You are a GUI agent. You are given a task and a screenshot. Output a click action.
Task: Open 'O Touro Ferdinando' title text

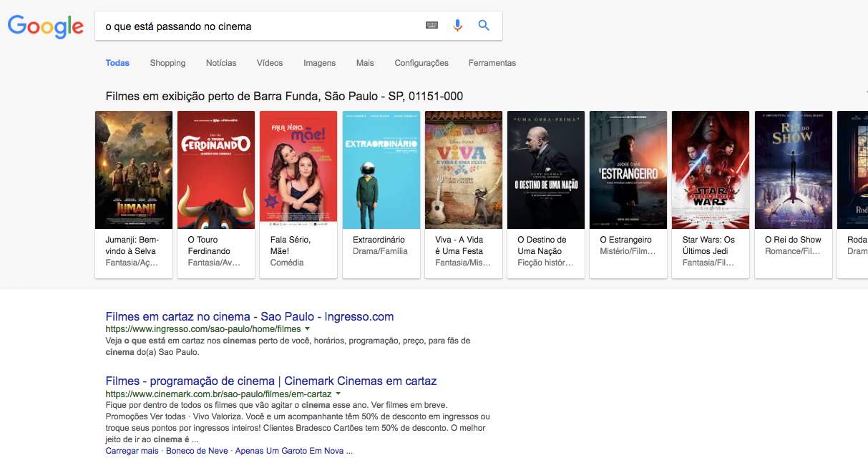pyautogui.click(x=209, y=245)
